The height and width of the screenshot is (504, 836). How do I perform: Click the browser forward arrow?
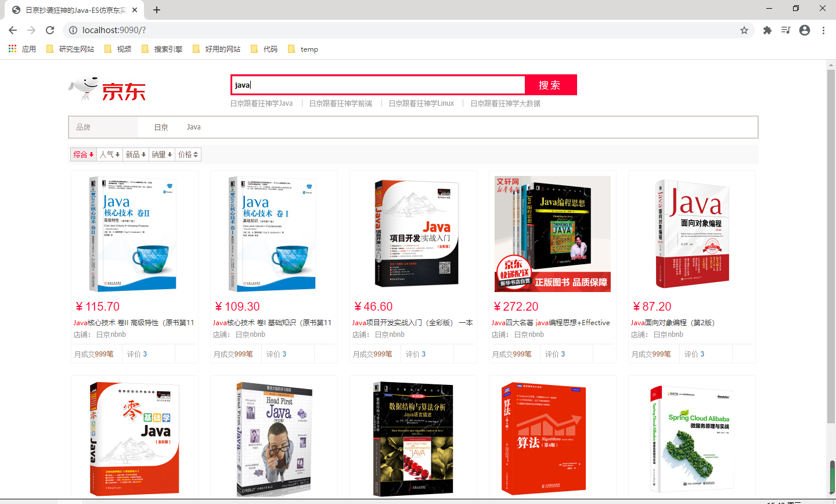click(x=31, y=30)
